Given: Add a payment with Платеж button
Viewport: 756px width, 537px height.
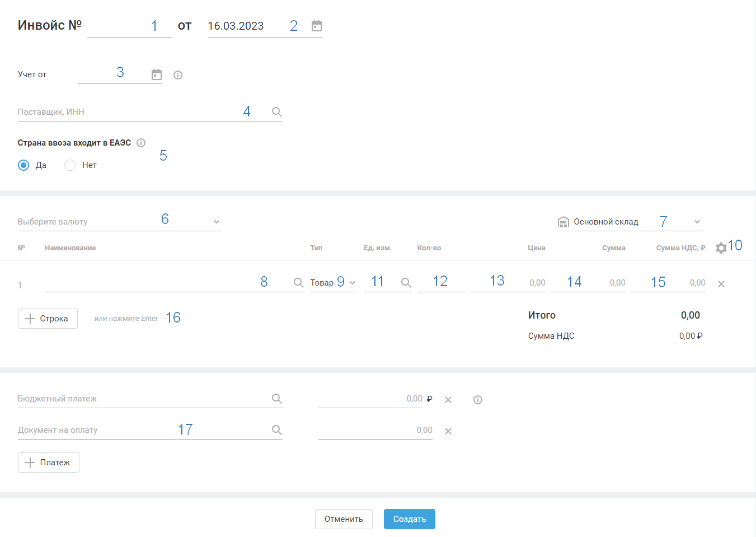Looking at the screenshot, I should (49, 463).
